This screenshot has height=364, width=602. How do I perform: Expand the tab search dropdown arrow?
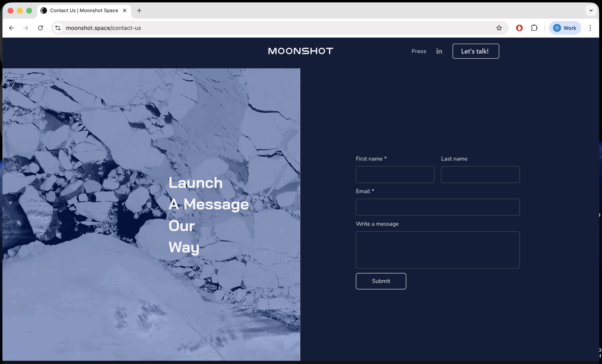point(591,11)
